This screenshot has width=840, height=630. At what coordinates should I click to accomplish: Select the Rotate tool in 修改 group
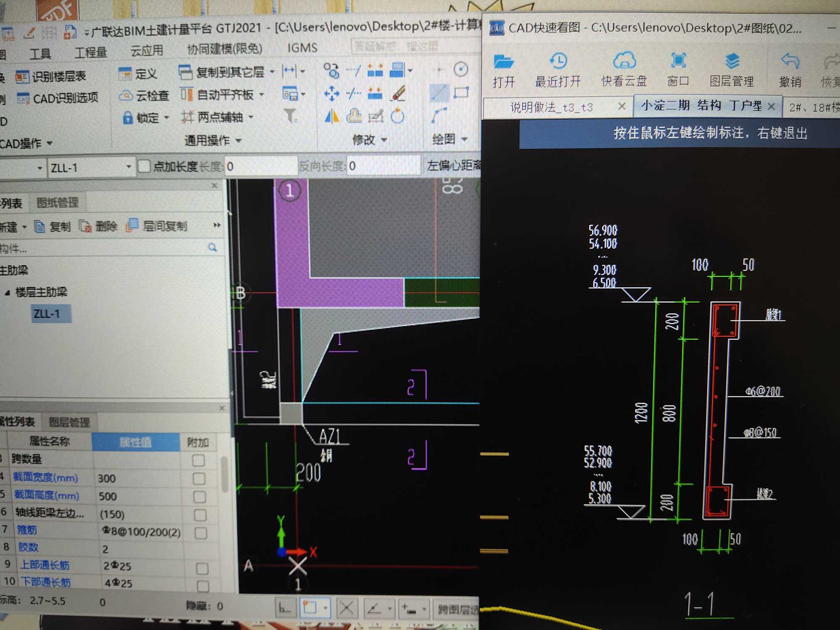coord(397,116)
